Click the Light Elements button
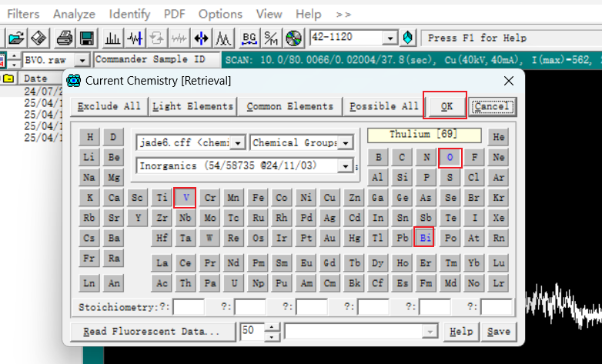Image resolution: width=602 pixels, height=364 pixels. point(192,106)
